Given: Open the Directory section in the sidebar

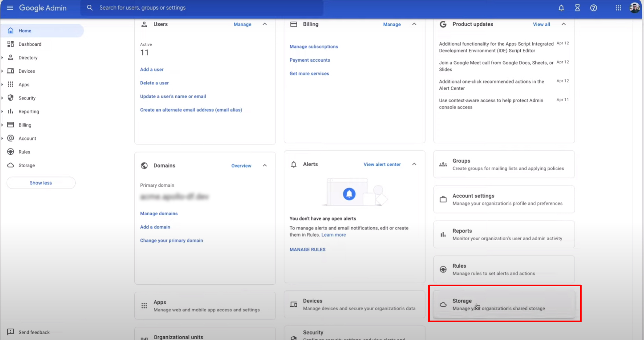Looking at the screenshot, I should 28,58.
